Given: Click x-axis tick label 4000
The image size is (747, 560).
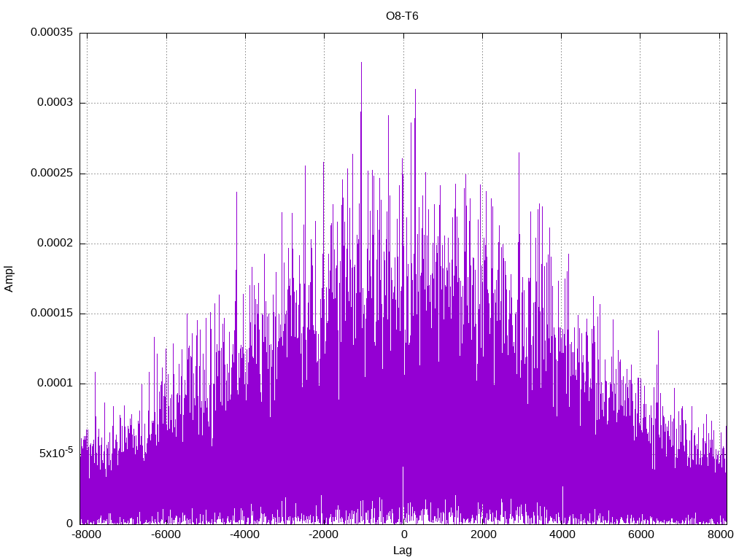Looking at the screenshot, I should 562,534.
